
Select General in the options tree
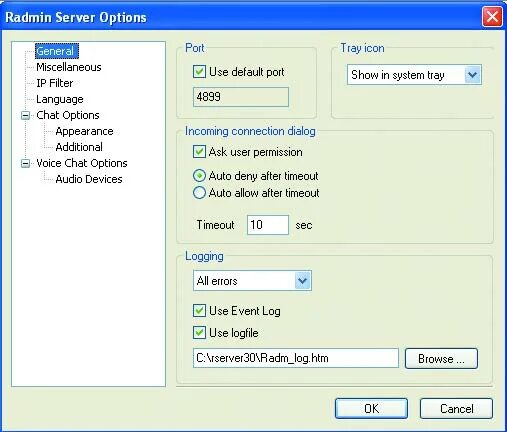57,51
